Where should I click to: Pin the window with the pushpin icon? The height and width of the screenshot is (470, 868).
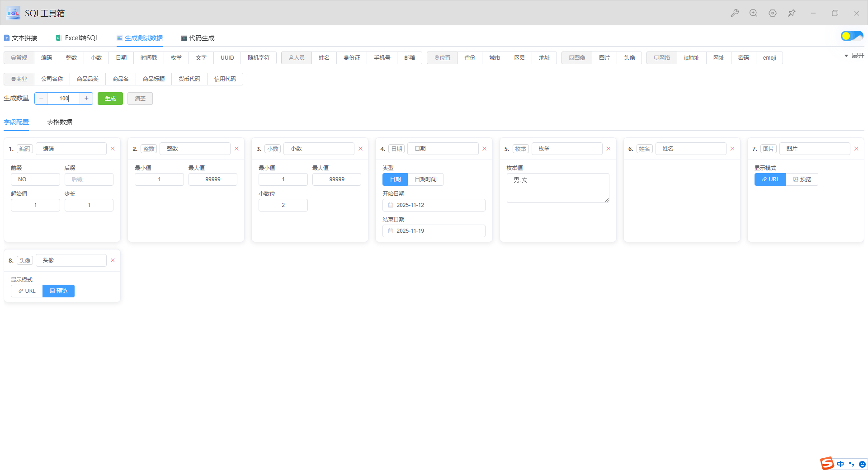(792, 13)
